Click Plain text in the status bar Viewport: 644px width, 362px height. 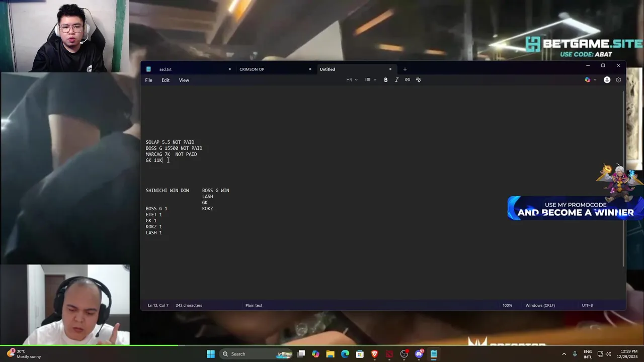[254, 305]
